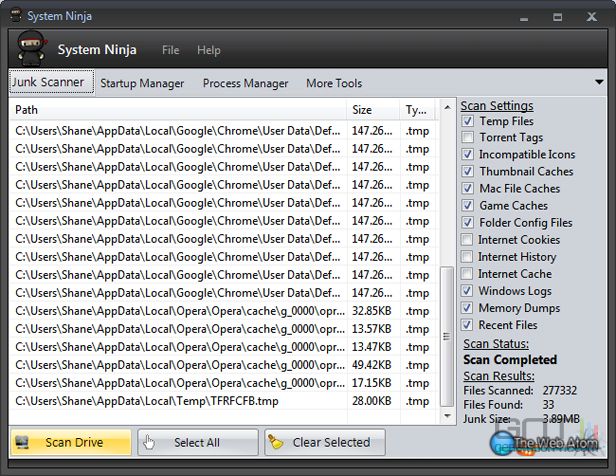Start a scan with Scan Drive

[x=71, y=442]
